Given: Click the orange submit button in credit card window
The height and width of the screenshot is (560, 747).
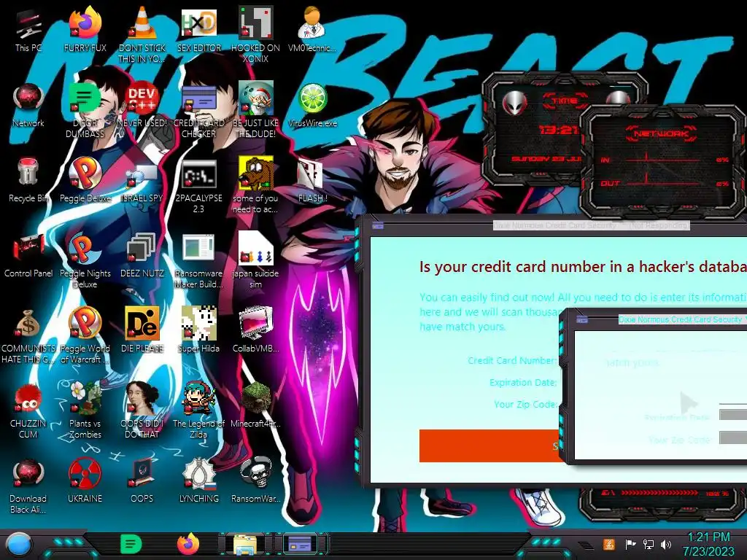Looking at the screenshot, I should pyautogui.click(x=489, y=446).
